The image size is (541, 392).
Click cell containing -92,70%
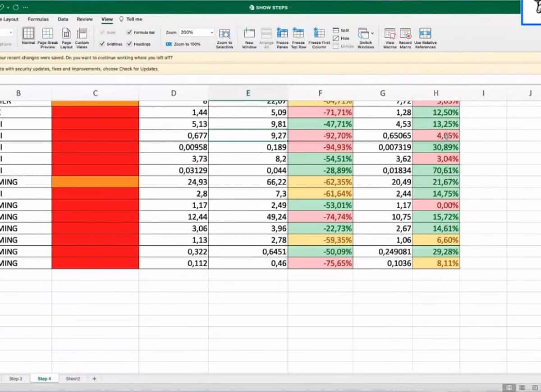click(320, 136)
